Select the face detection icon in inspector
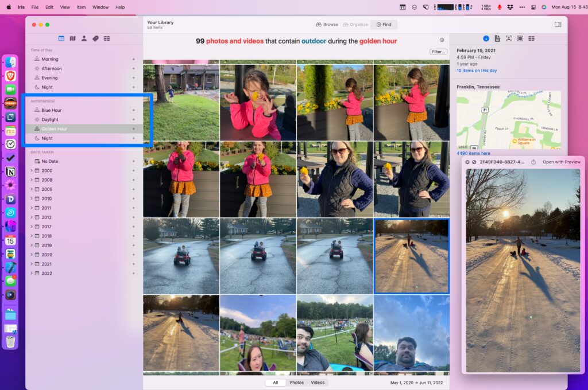The height and width of the screenshot is (390, 588). [x=509, y=38]
